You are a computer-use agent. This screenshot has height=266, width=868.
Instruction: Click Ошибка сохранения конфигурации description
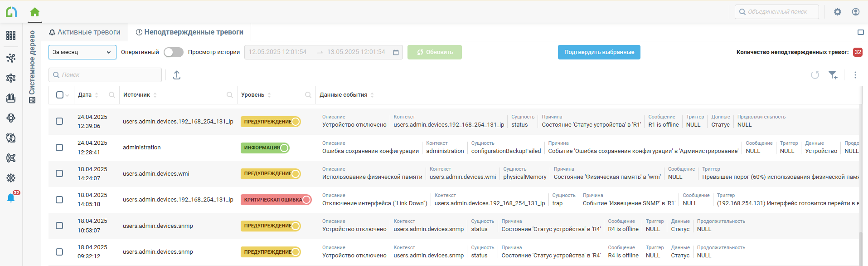pyautogui.click(x=371, y=151)
